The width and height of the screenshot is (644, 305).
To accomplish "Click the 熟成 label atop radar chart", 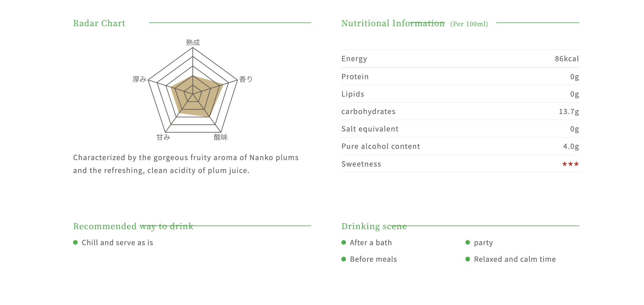I will 193,42.
